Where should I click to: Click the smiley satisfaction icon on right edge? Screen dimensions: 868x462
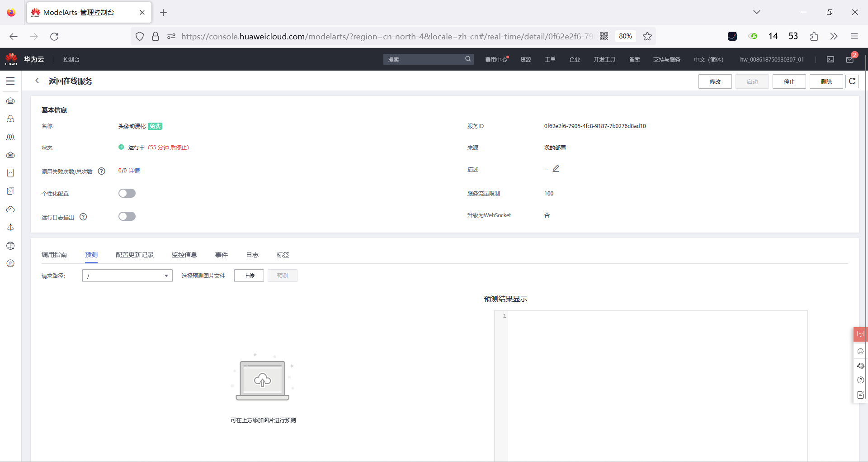[x=861, y=351]
